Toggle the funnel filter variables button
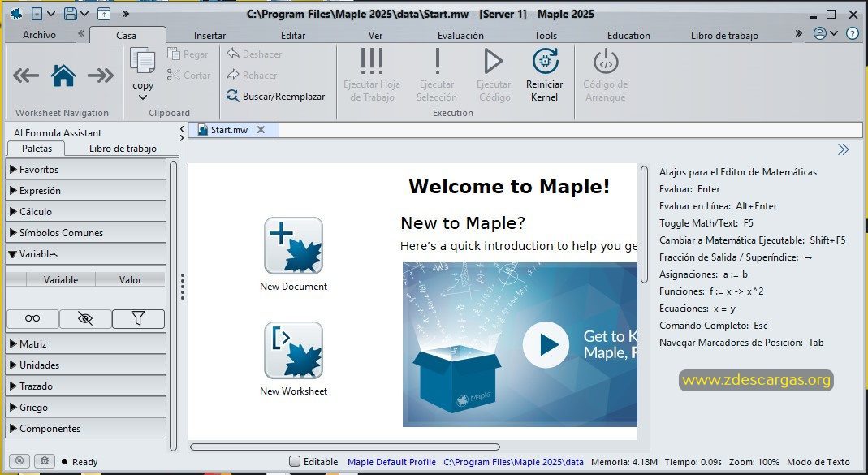The image size is (868, 475). 138,318
